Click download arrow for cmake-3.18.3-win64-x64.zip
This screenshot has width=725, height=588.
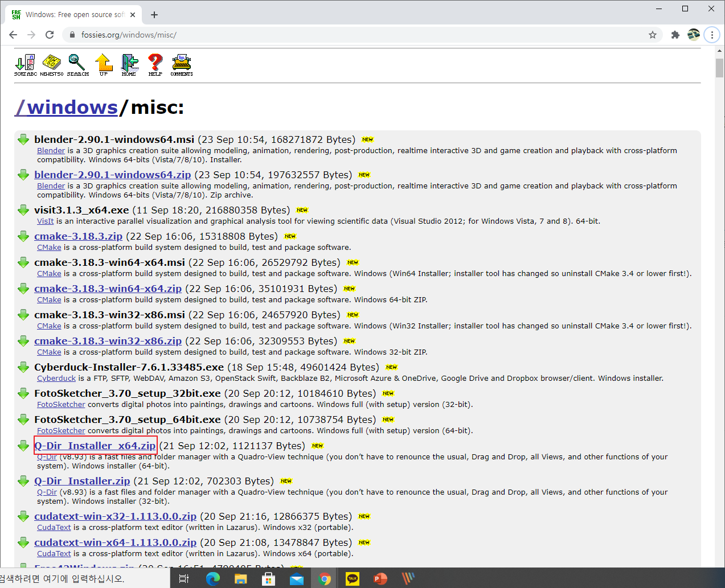coord(23,289)
